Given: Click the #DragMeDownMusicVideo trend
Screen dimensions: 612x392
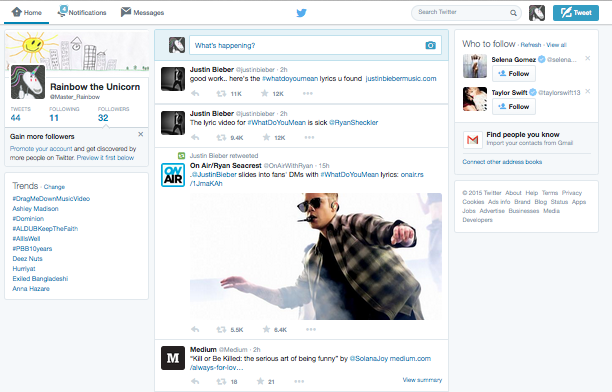Looking at the screenshot, I should [x=51, y=199].
